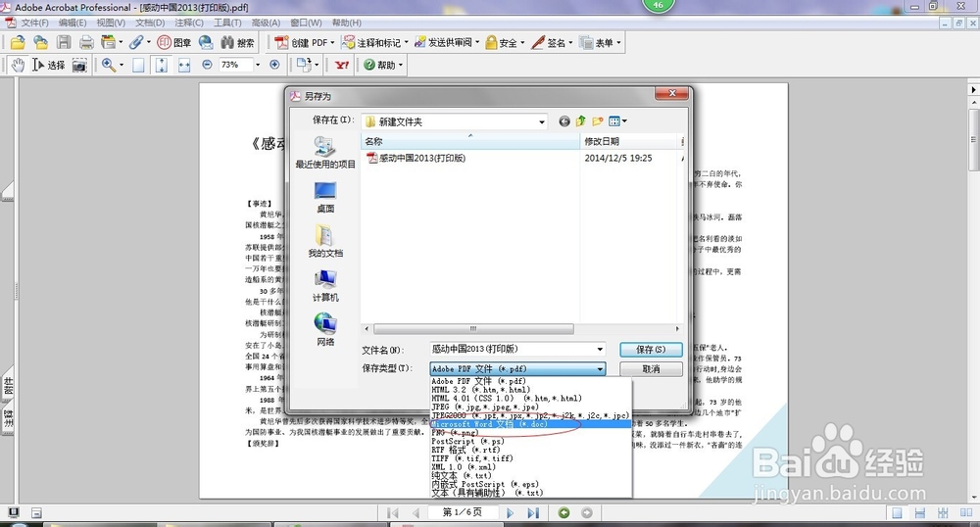980x527 pixels.
Task: Go to last page button
Action: click(x=532, y=512)
